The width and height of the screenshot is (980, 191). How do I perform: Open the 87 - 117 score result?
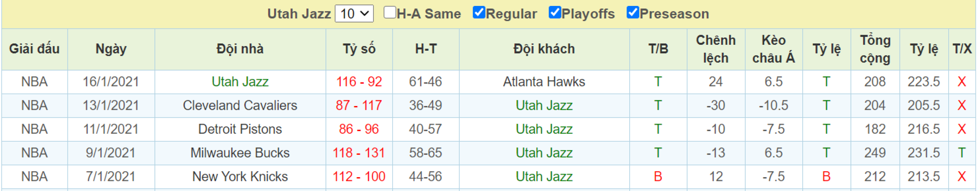coord(359,105)
